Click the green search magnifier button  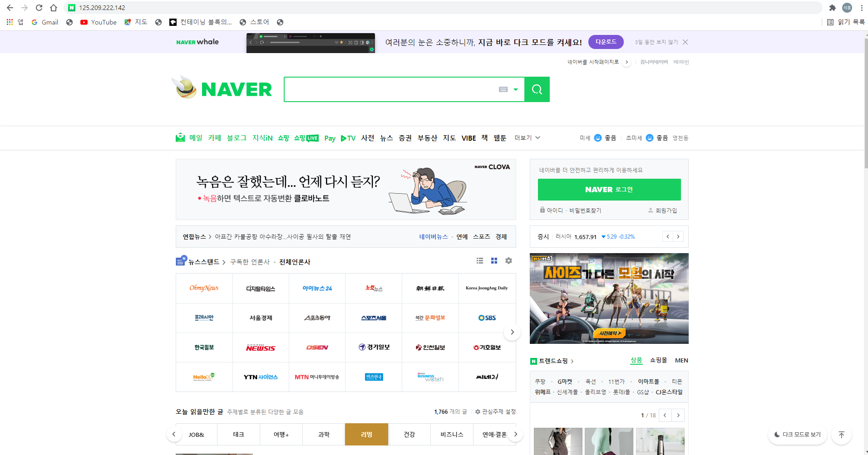pyautogui.click(x=537, y=89)
